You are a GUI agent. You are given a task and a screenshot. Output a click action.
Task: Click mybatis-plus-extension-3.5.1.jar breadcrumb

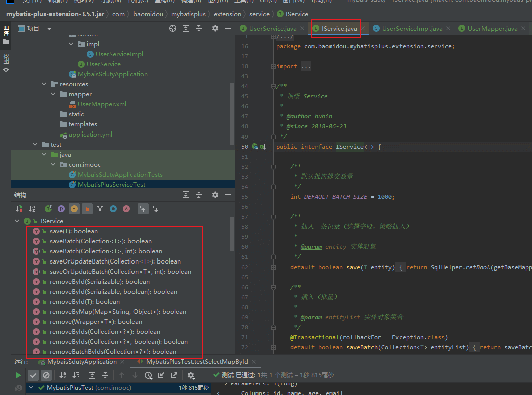(55, 14)
